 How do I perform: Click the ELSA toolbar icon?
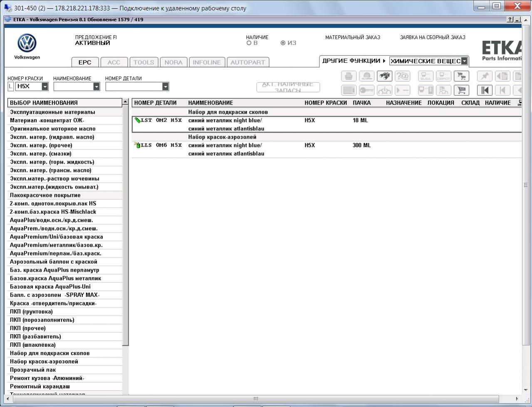(x=426, y=76)
